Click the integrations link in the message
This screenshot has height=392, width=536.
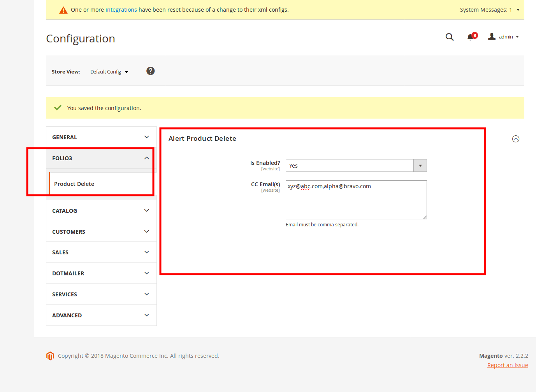[121, 10]
